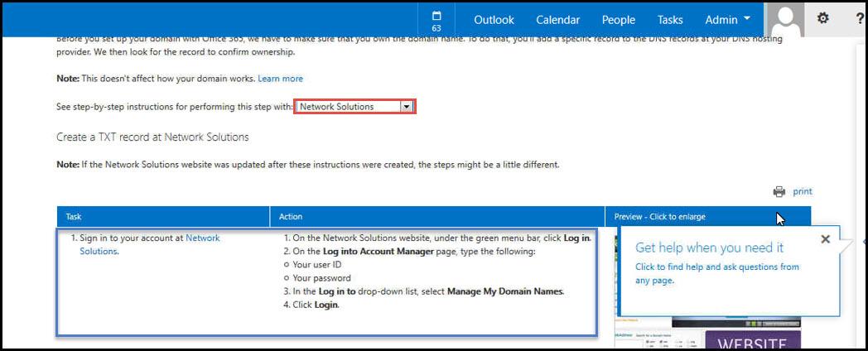The image size is (868, 351).
Task: Open the Network Solutions provider dropdown
Action: point(354,107)
